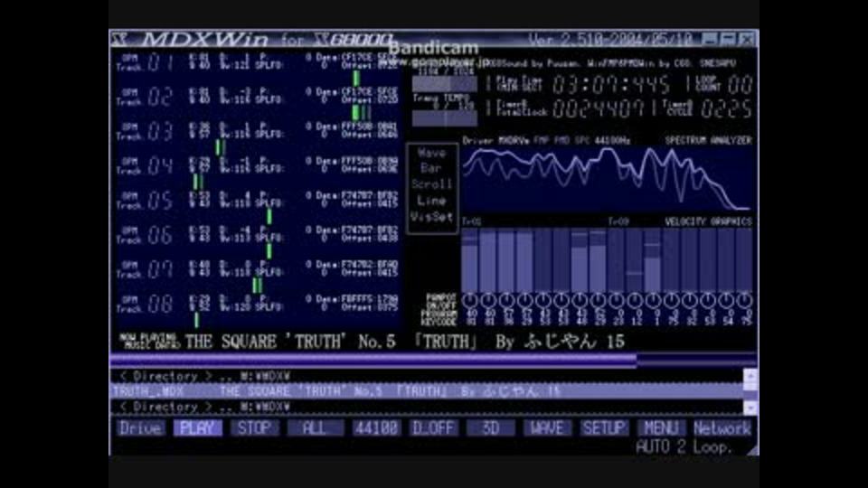Click the channel 9 panpot knob
The width and height of the screenshot is (868, 488).
(616, 300)
